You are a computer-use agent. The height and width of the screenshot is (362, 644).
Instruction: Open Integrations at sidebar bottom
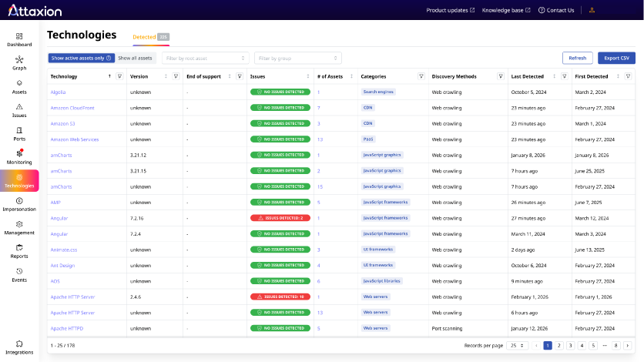pyautogui.click(x=19, y=347)
